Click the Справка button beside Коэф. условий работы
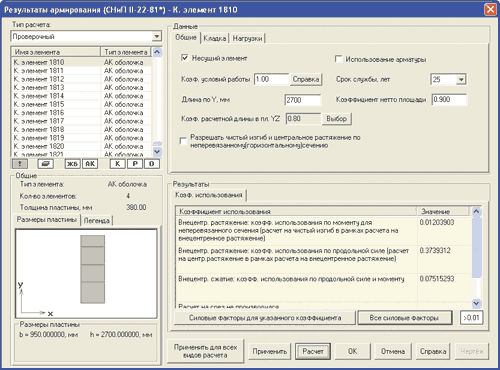Image resolution: width=500 pixels, height=370 pixels. pyautogui.click(x=306, y=79)
